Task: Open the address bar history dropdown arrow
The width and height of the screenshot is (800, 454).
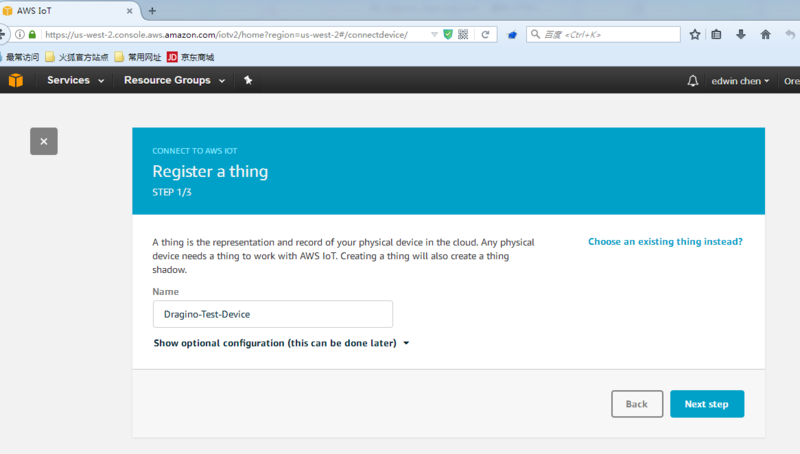Action: [434, 35]
